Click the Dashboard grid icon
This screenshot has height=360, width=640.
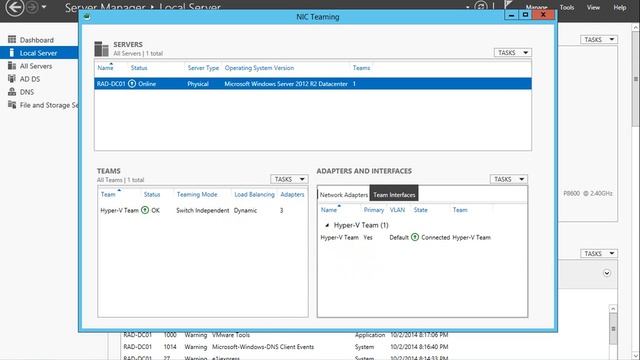(12, 39)
